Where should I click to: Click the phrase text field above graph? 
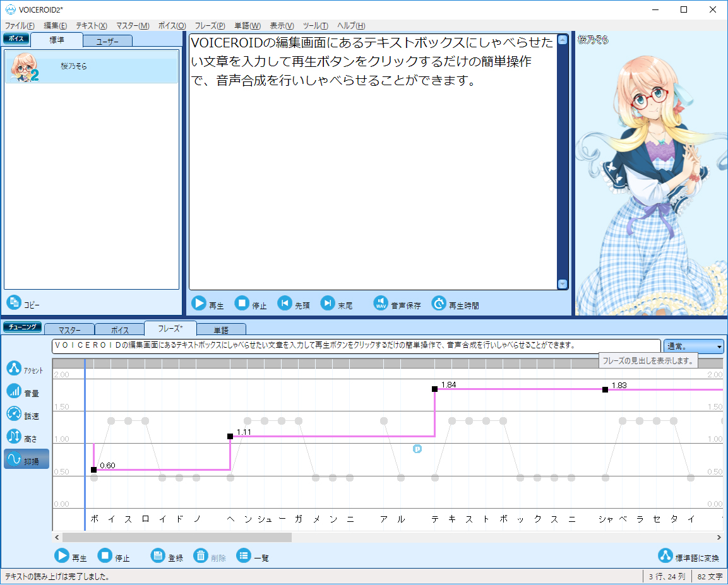click(356, 346)
